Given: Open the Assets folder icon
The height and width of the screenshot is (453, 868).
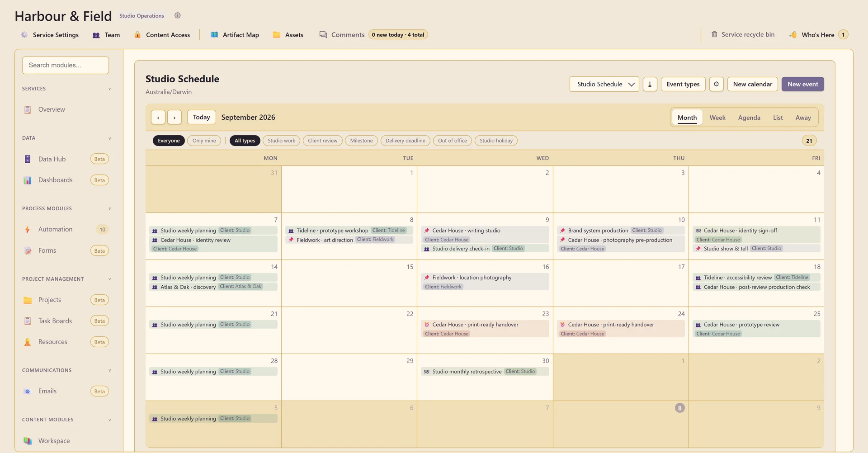Looking at the screenshot, I should click(x=277, y=35).
